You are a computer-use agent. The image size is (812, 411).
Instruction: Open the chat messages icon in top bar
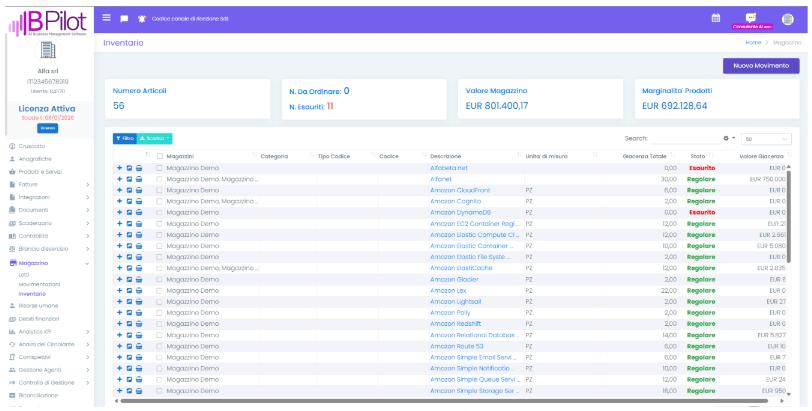pos(124,18)
